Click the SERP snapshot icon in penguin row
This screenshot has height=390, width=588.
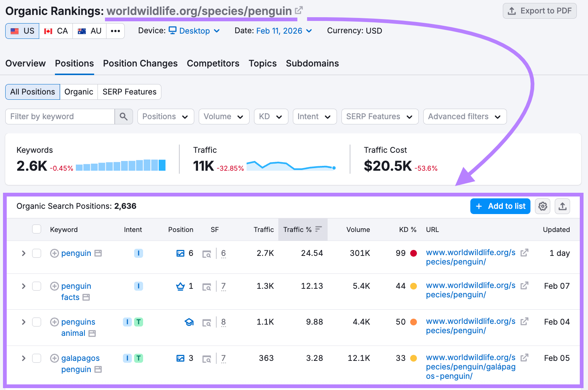[207, 254]
